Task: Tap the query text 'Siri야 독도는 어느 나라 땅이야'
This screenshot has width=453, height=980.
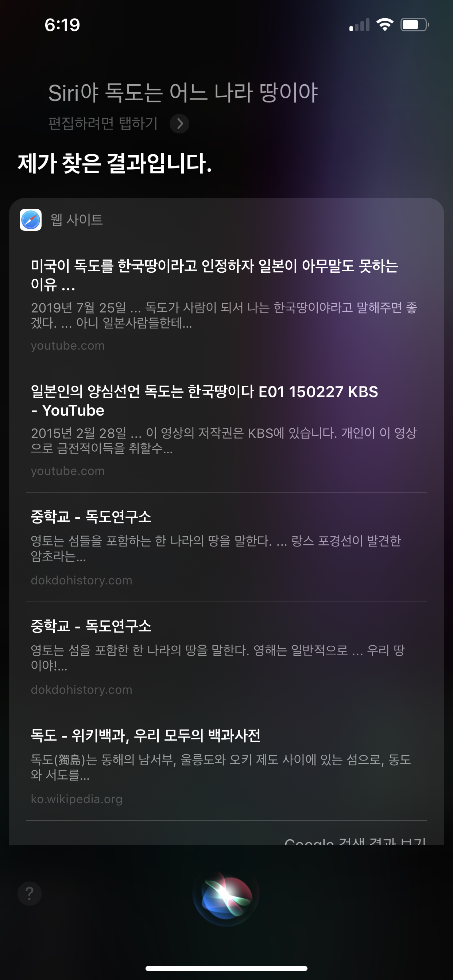Action: (183, 93)
